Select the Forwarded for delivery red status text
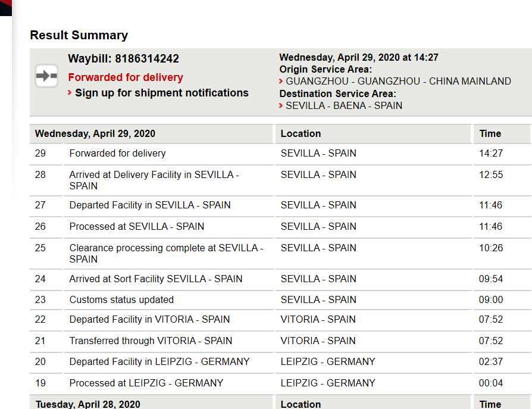 pos(126,77)
